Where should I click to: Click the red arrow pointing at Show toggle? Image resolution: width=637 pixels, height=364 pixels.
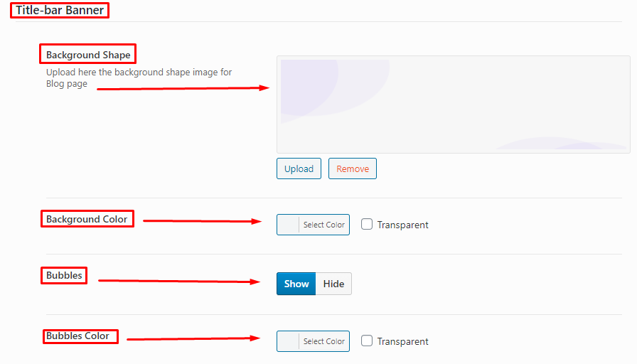[x=179, y=281]
